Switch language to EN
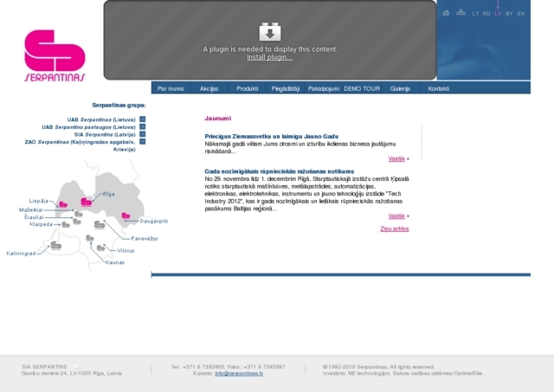The height and width of the screenshot is (392, 554). click(x=521, y=14)
